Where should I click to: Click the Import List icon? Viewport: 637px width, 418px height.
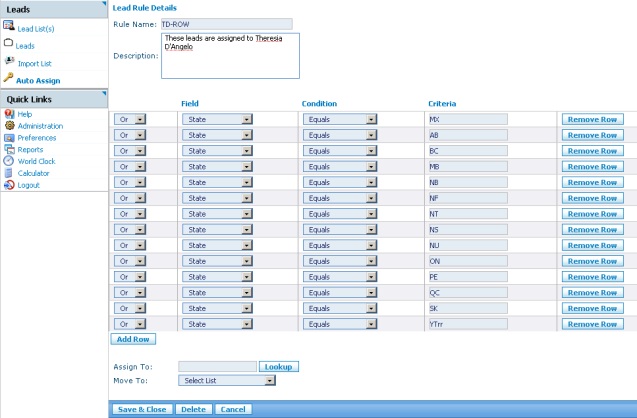click(x=9, y=61)
